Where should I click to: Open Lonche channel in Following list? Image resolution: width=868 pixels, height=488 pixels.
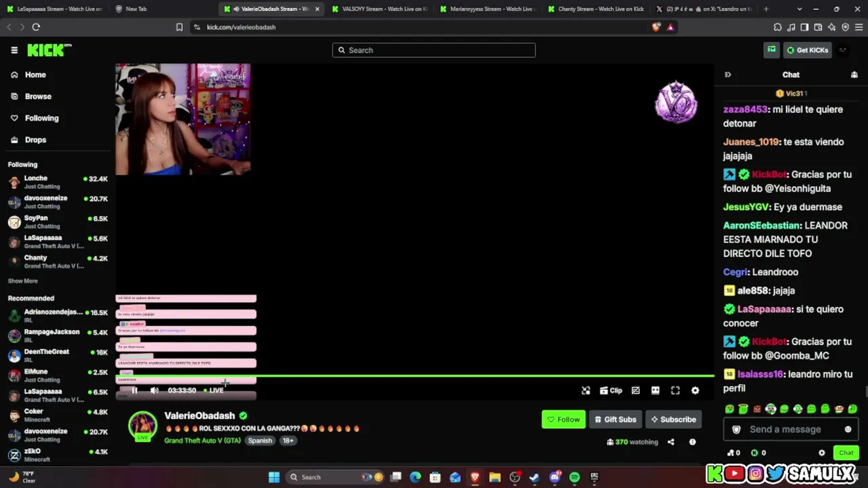(x=57, y=182)
